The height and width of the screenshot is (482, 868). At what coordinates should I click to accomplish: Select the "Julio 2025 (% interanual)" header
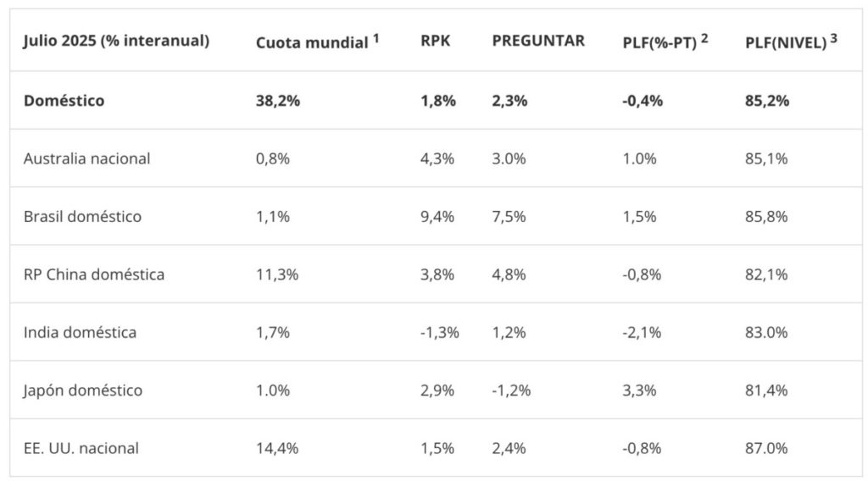[x=116, y=41]
